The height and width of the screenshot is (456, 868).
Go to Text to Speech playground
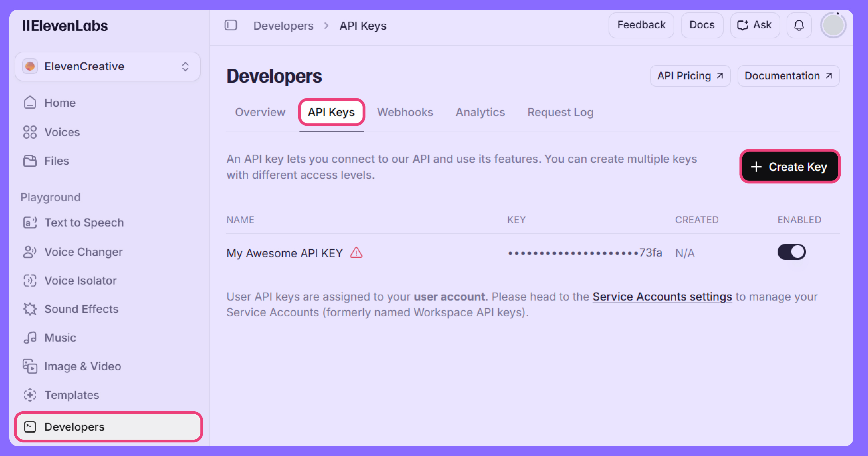(84, 222)
